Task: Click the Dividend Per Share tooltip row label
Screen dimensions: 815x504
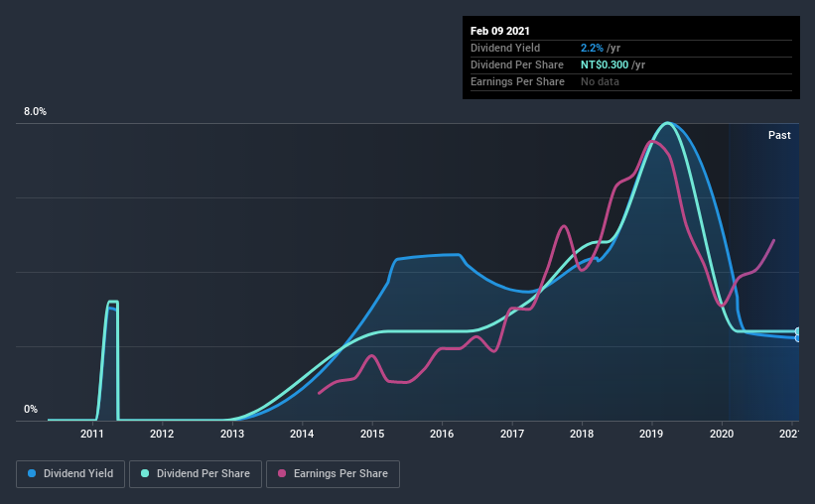Action: click(x=516, y=64)
